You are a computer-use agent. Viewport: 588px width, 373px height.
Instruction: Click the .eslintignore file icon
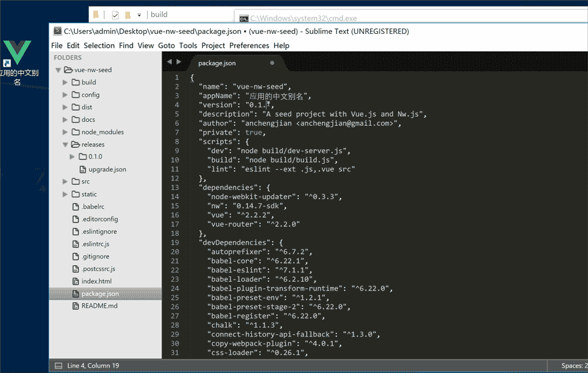[76, 231]
